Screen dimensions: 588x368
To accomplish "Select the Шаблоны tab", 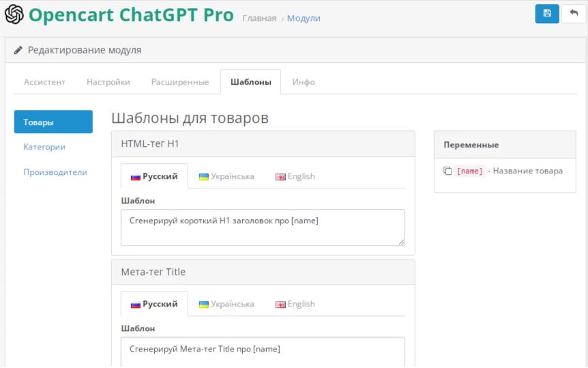I will coord(250,82).
